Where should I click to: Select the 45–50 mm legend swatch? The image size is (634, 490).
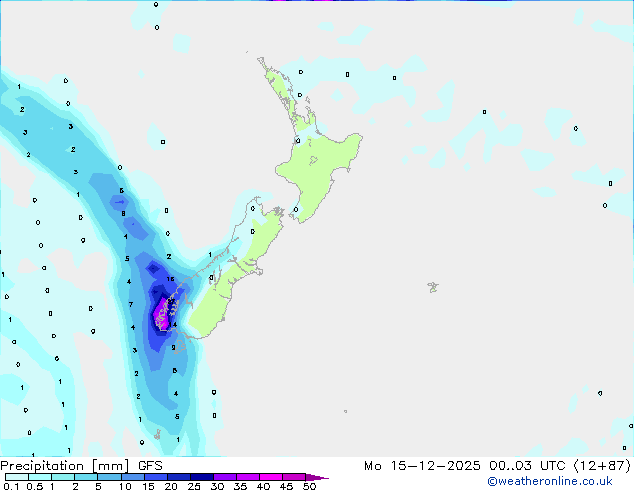click(294, 477)
